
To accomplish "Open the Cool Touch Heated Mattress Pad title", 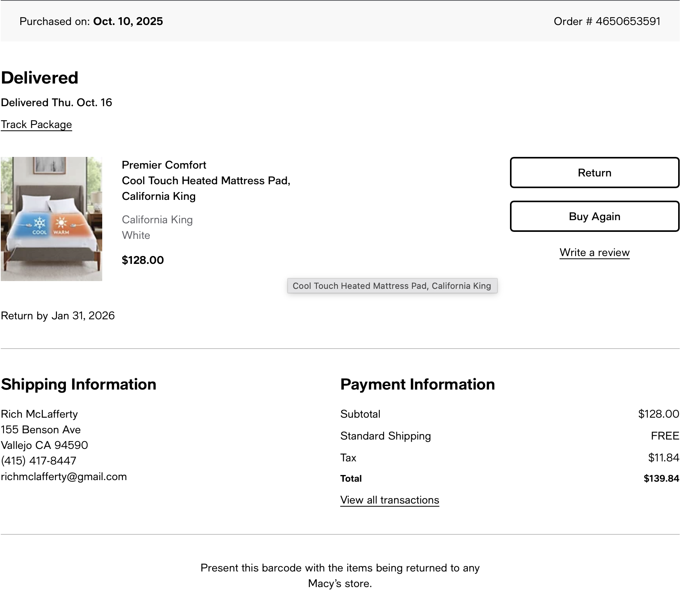I will pyautogui.click(x=206, y=189).
